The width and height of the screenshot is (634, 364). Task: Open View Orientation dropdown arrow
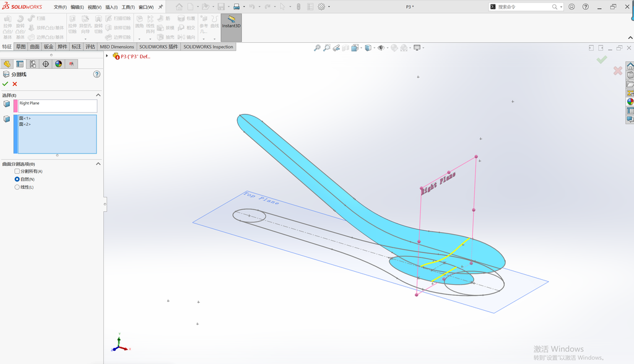coord(361,48)
